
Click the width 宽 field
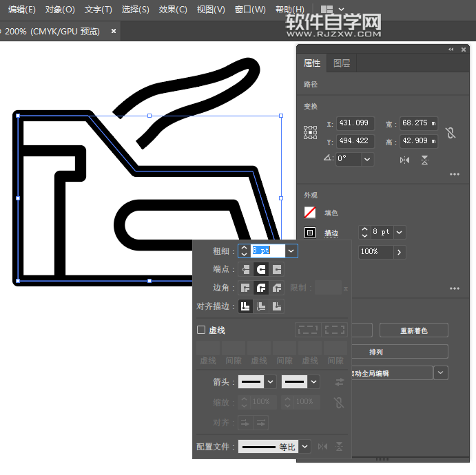pos(419,123)
